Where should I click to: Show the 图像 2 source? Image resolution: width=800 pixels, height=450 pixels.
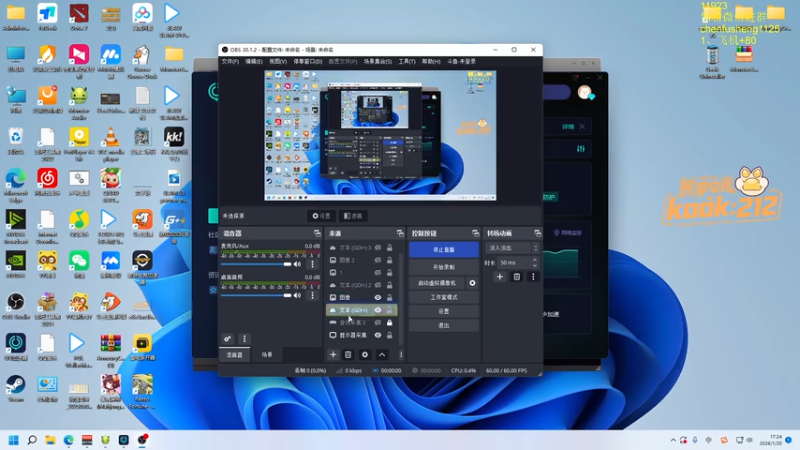[378, 260]
